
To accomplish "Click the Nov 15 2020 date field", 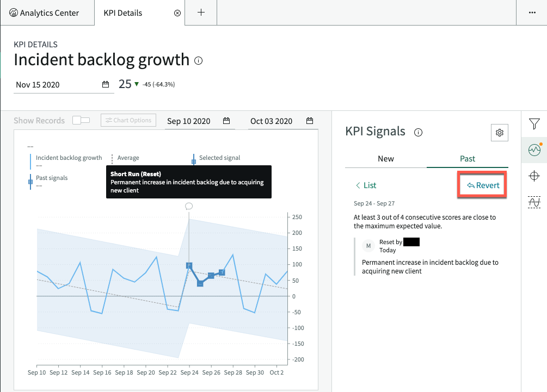I will (x=64, y=85).
